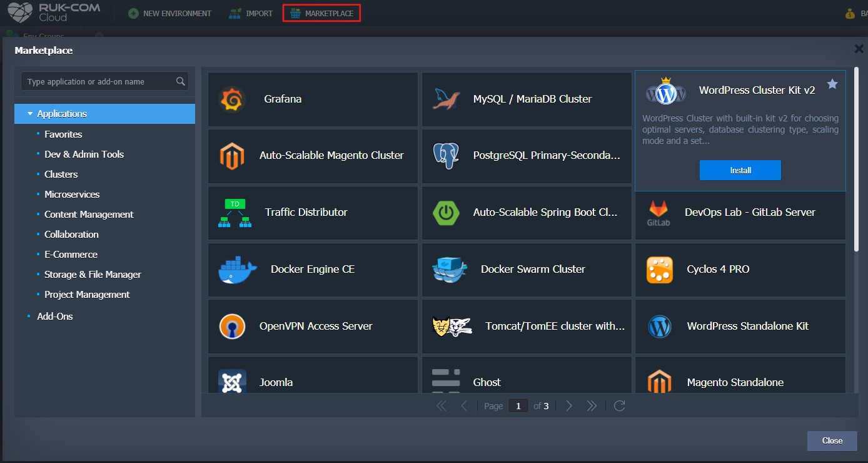Select Dev & Admin Tools category

coord(84,155)
